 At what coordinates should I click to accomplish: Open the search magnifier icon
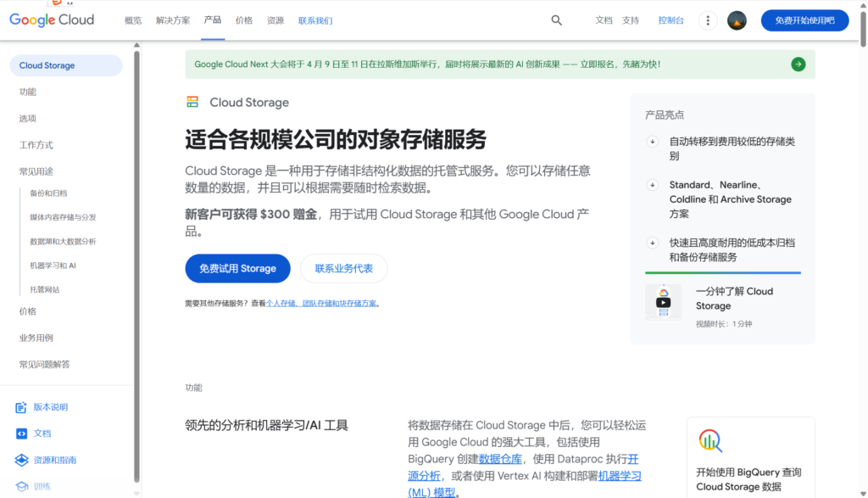pos(556,20)
